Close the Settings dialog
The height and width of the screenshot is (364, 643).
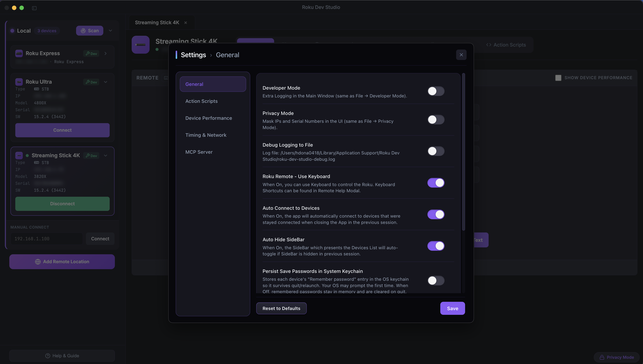[461, 55]
